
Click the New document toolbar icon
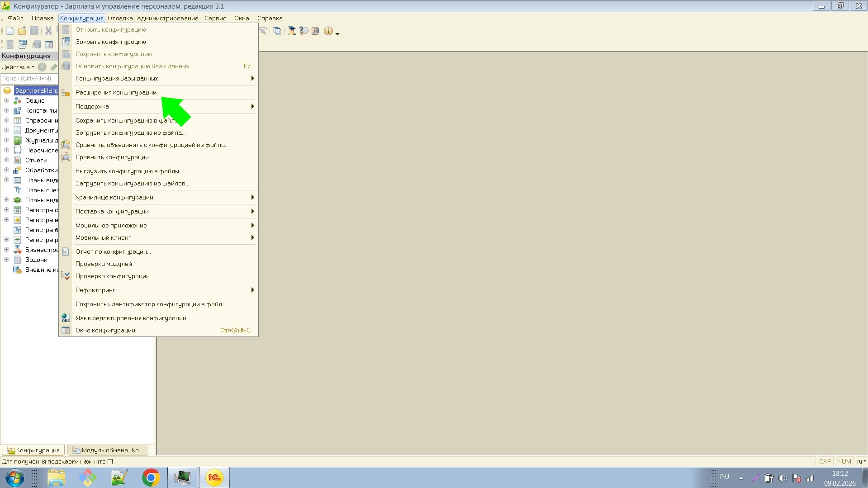point(10,31)
